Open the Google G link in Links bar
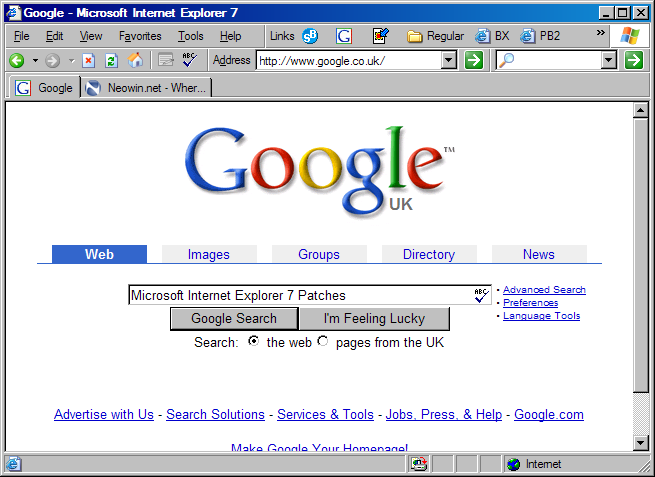Viewport: 655px width, 477px height. [344, 36]
